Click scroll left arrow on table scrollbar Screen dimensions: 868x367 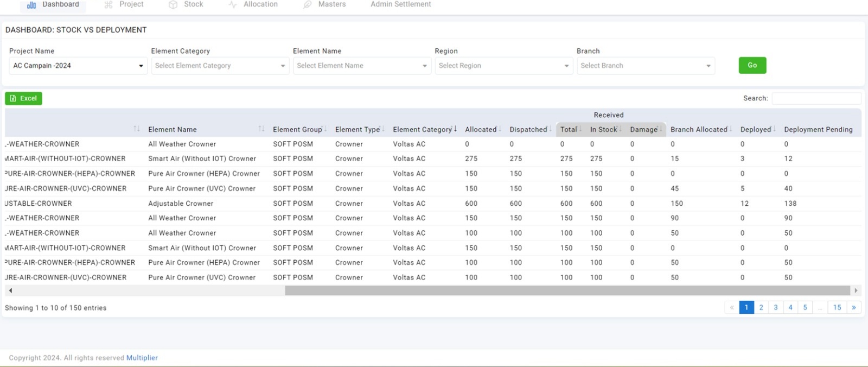(x=10, y=290)
